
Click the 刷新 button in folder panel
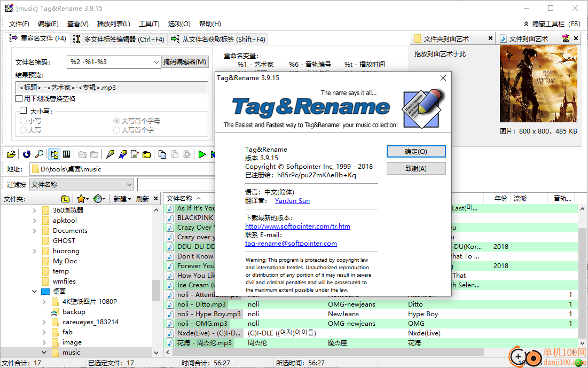pyautogui.click(x=143, y=199)
